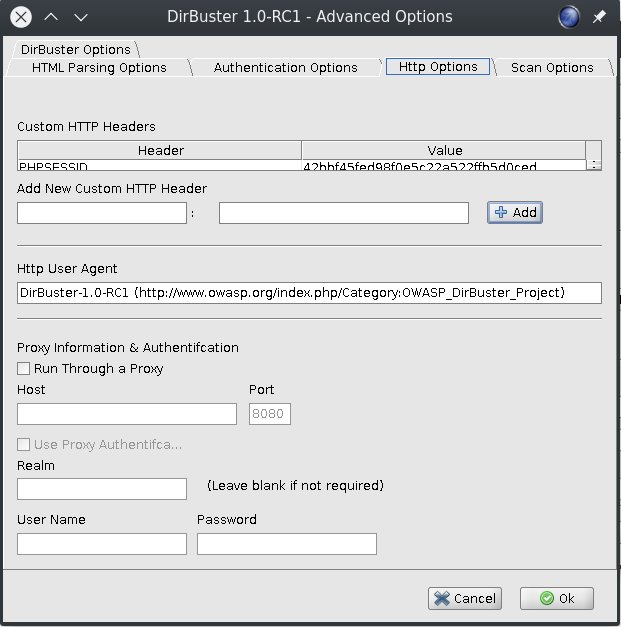The image size is (621, 627).
Task: Switch to the DirBuster Options tab
Action: (76, 49)
